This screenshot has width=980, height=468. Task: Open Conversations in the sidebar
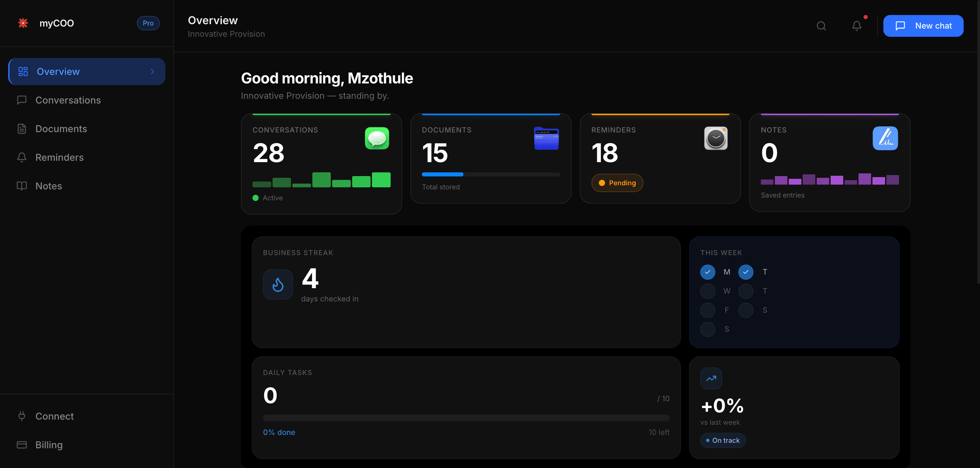[87, 100]
